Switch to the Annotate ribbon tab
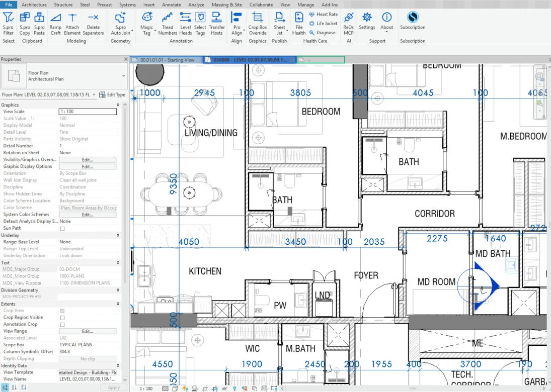 [172, 5]
